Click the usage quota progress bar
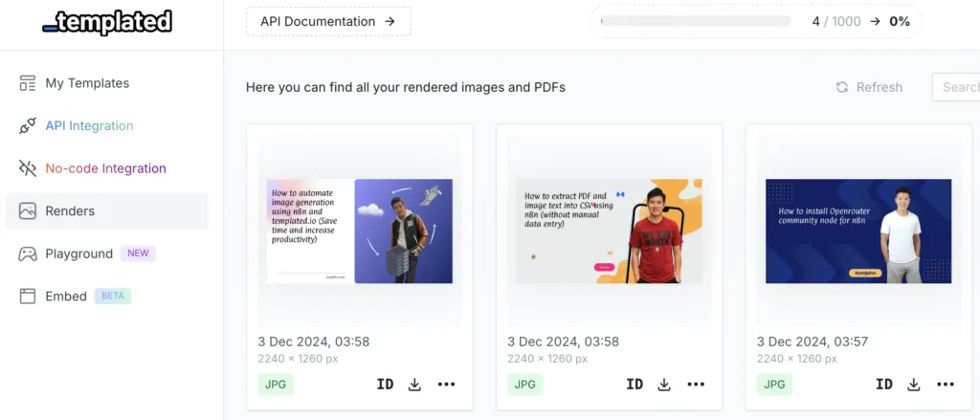 [696, 21]
